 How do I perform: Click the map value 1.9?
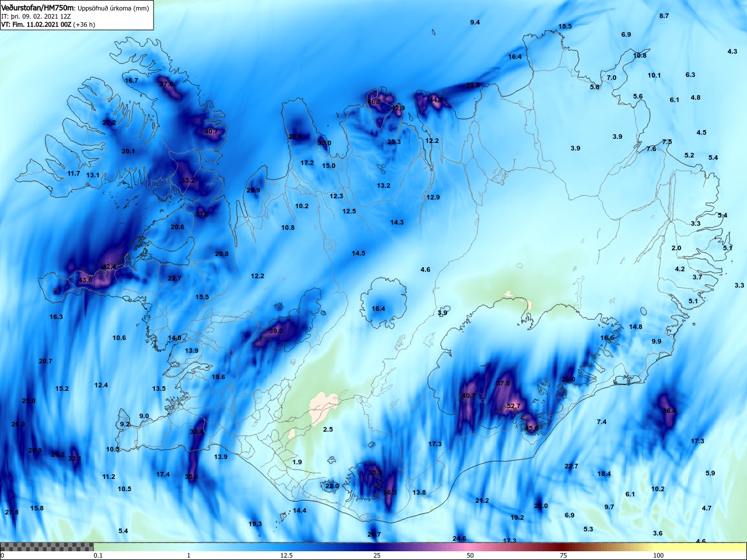[x=297, y=462]
